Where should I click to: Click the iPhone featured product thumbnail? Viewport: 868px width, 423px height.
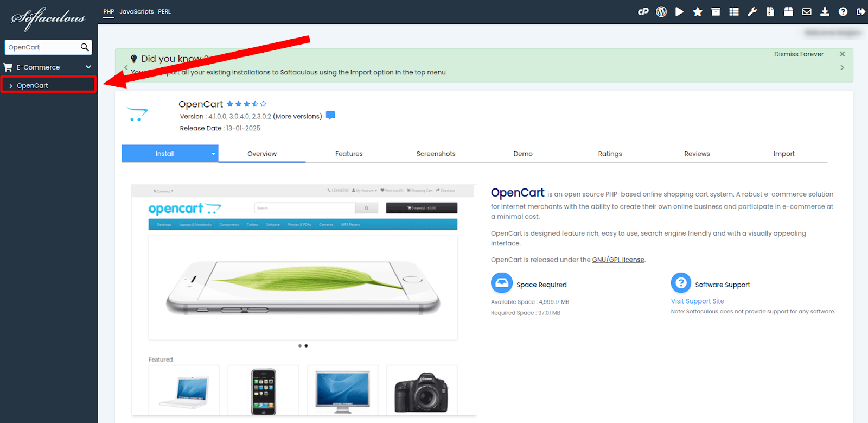(x=263, y=390)
